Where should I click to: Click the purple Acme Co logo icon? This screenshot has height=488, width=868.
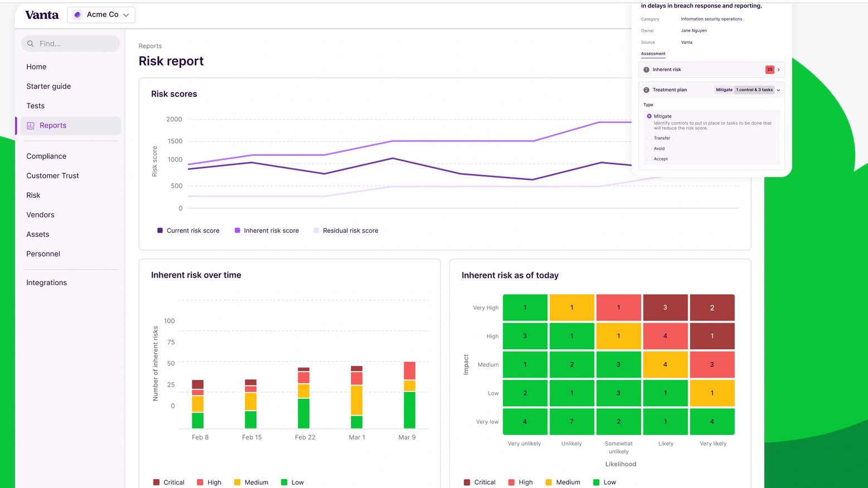point(77,15)
